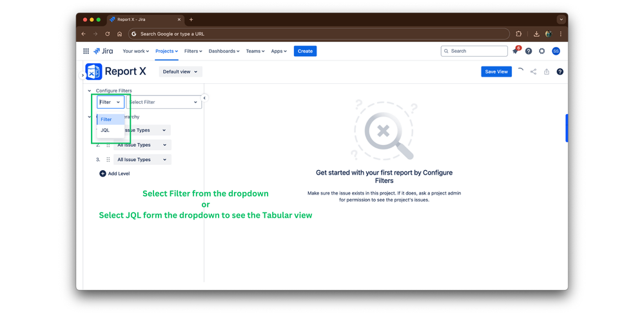The image size is (644, 315).
Task: Click the Create button
Action: pos(305,52)
